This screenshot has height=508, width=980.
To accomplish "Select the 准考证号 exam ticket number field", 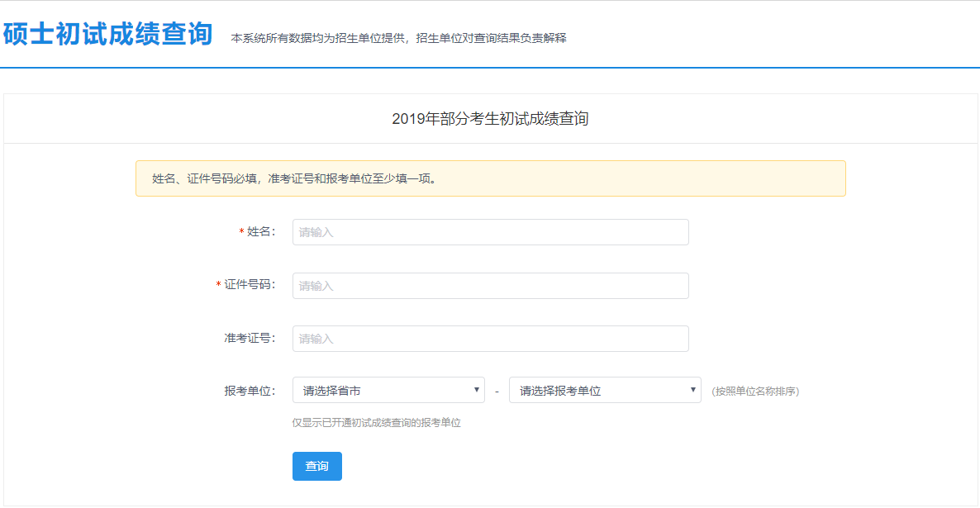I will tap(490, 339).
